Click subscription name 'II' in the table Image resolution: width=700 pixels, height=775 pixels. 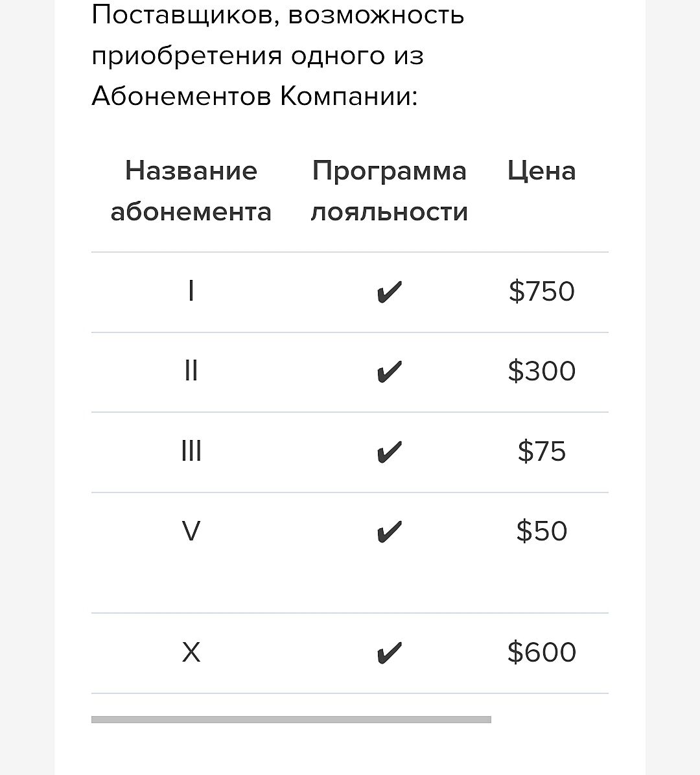click(x=191, y=371)
